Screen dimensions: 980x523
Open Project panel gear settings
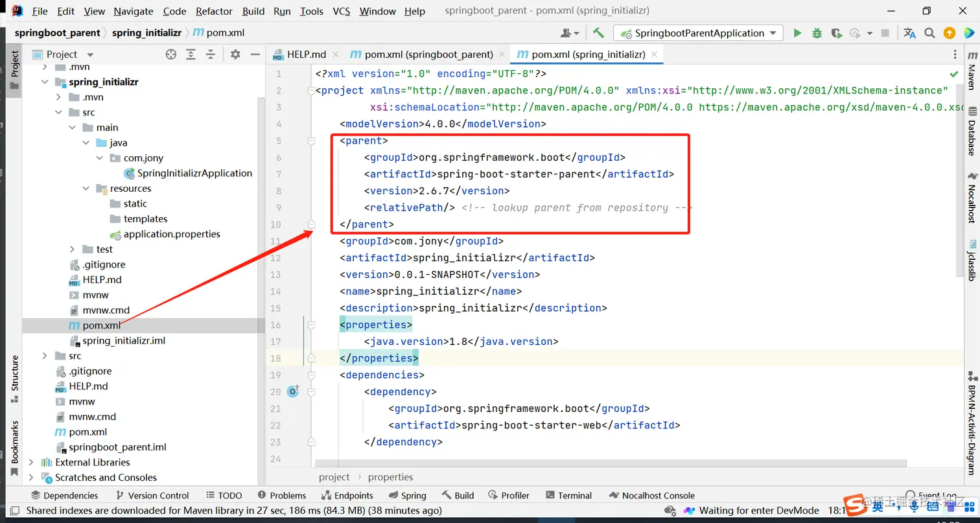[x=235, y=54]
